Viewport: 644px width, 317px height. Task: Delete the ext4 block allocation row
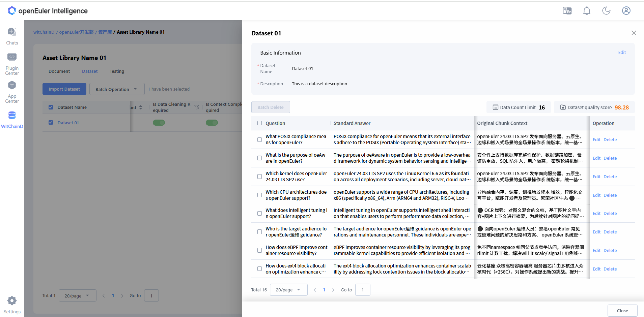click(x=610, y=269)
